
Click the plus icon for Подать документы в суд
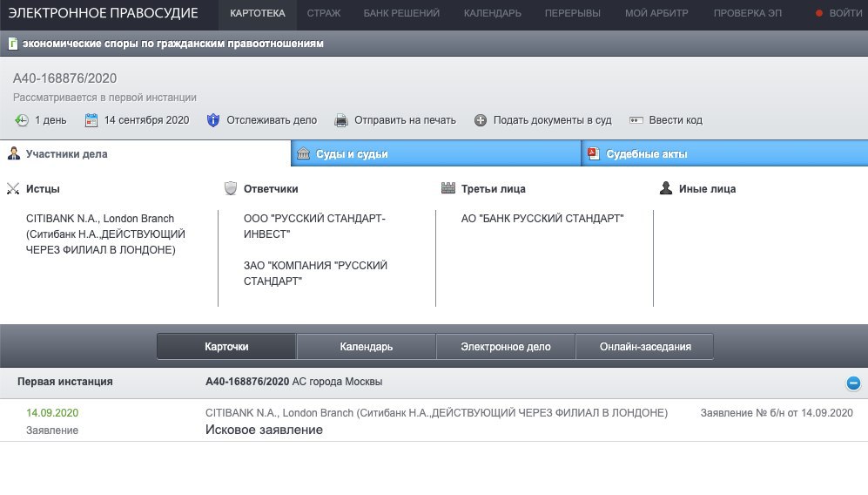481,120
